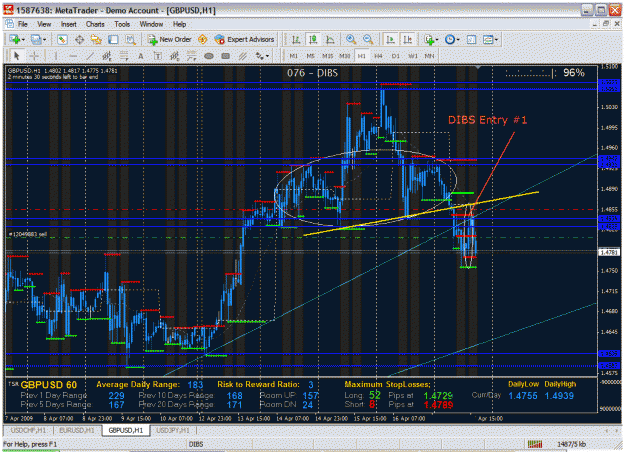Select the Trendline drawing tool

tap(90, 56)
